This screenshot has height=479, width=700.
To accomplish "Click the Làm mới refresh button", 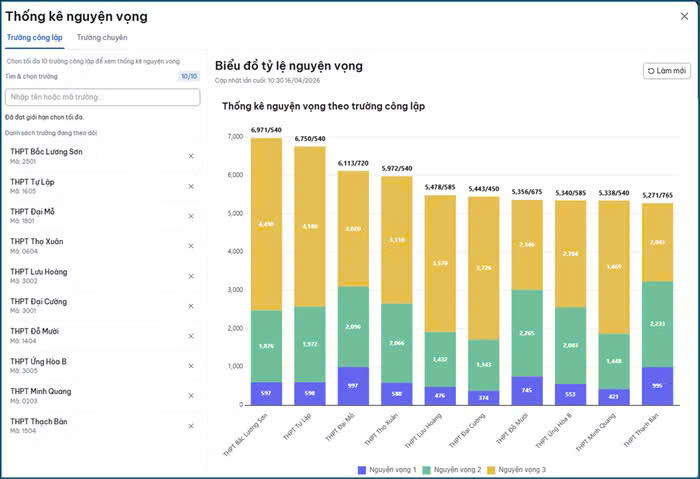I will [x=666, y=71].
